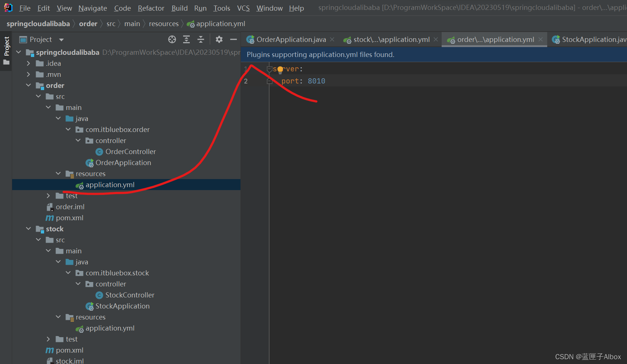This screenshot has height=364, width=627.
Task: Click the order breadcrumb segment
Action: click(88, 24)
